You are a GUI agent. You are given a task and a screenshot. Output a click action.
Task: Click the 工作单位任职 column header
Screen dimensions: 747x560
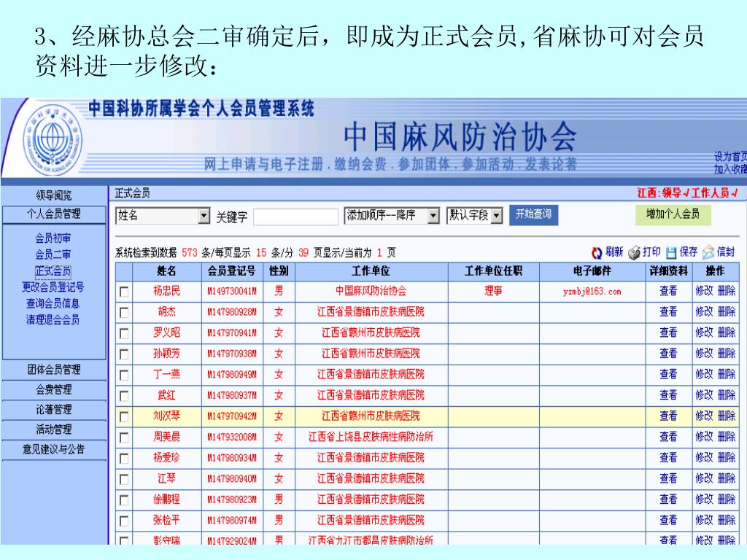click(494, 271)
